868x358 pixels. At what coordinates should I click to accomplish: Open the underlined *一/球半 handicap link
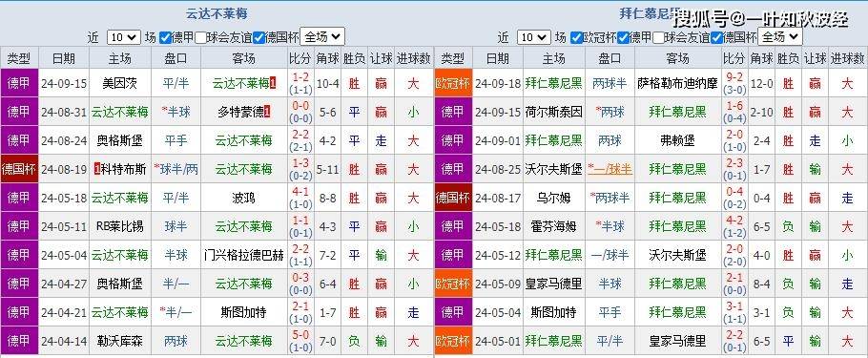click(610, 169)
